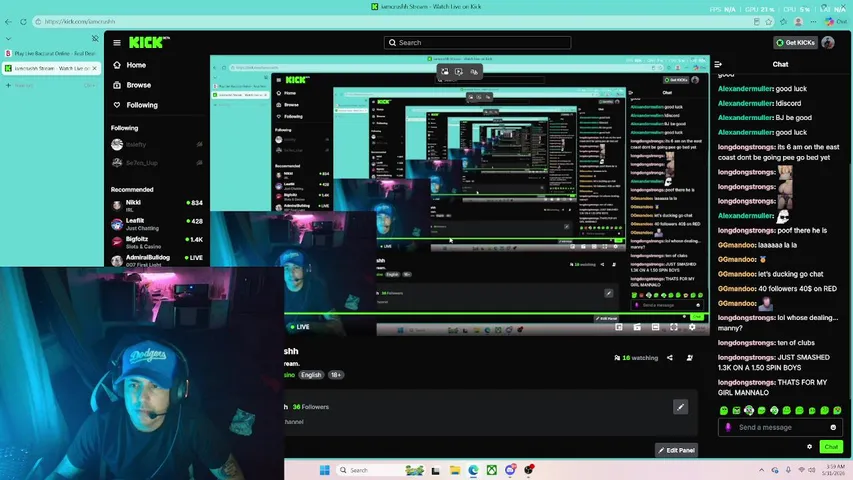The width and height of the screenshot is (853, 480).
Task: Open Microsoft Edge from taskbar
Action: tap(473, 470)
